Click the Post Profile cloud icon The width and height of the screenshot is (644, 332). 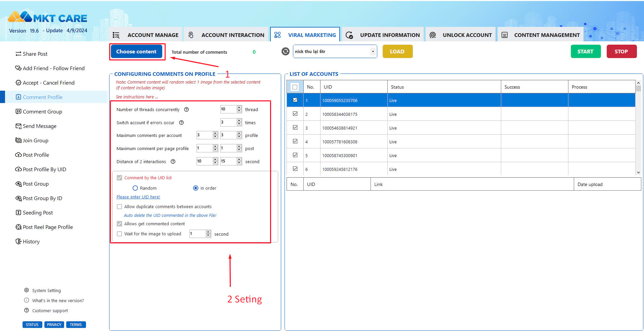click(x=18, y=155)
